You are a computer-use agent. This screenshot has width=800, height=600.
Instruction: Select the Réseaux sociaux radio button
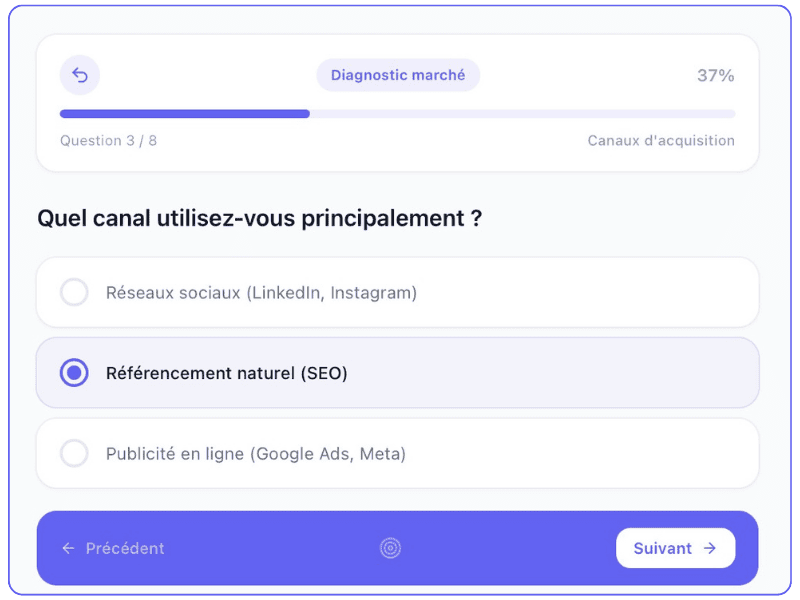[74, 293]
